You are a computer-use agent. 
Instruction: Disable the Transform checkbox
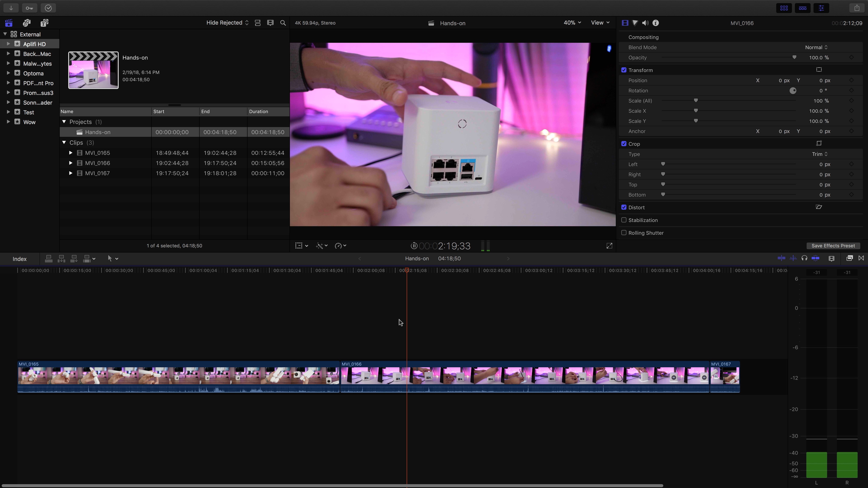coord(624,70)
